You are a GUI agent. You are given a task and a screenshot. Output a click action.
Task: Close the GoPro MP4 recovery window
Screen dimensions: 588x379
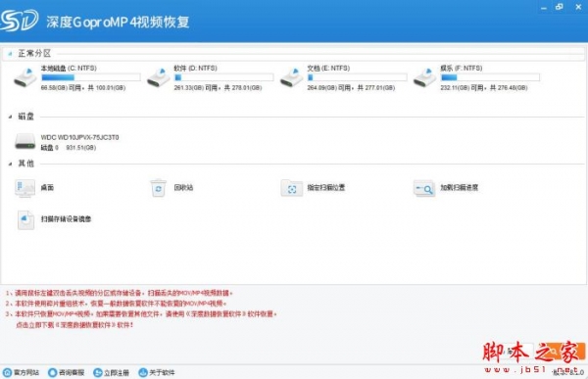tap(578, 7)
